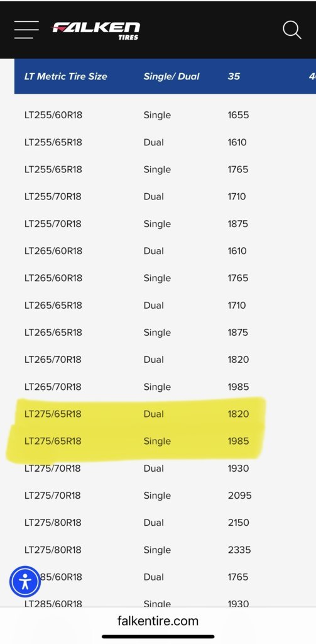Click the Single/ Dual column header

[172, 76]
